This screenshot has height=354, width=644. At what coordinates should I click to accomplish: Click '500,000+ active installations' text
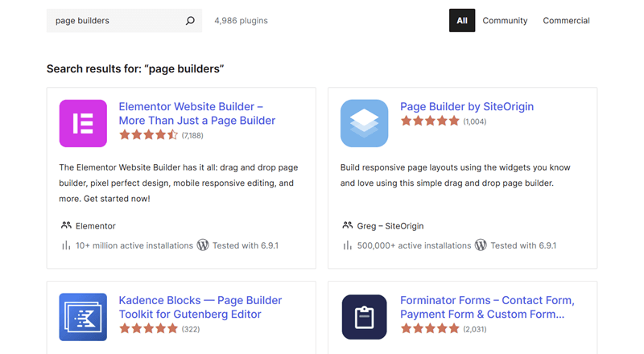(x=414, y=245)
